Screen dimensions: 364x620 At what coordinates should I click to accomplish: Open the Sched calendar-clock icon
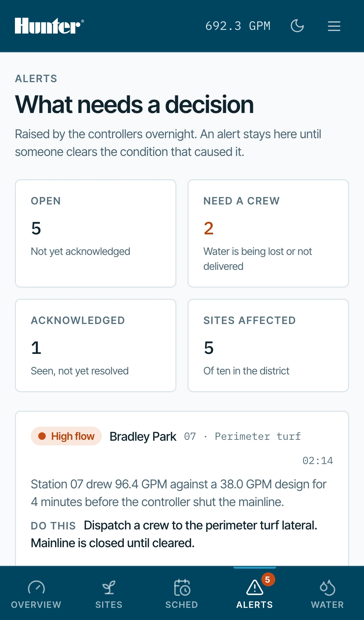tap(182, 588)
